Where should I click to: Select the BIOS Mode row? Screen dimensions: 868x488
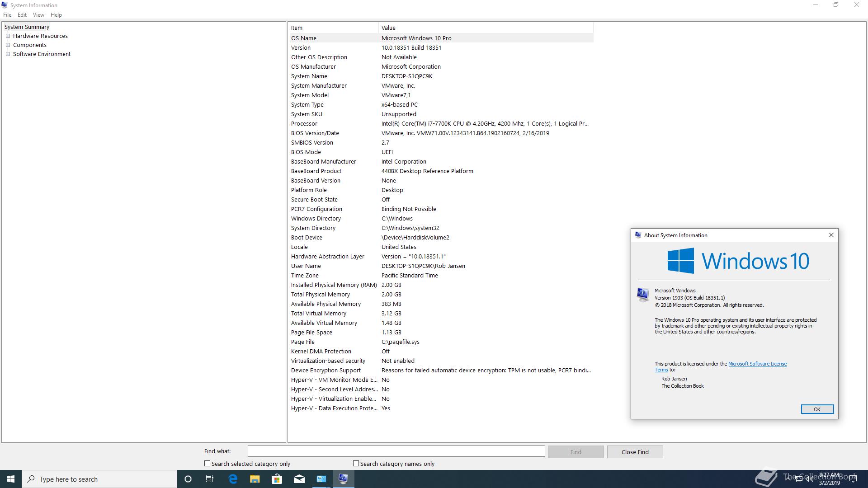coord(441,152)
